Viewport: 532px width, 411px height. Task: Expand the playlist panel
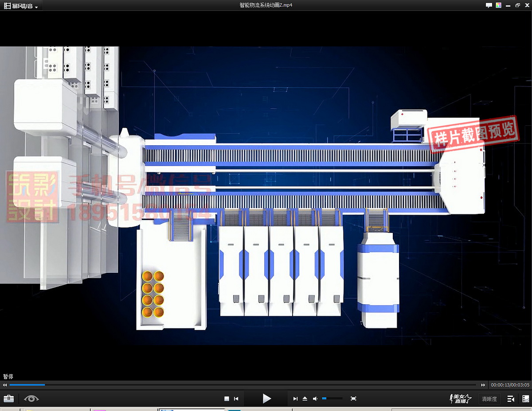pyautogui.click(x=511, y=399)
